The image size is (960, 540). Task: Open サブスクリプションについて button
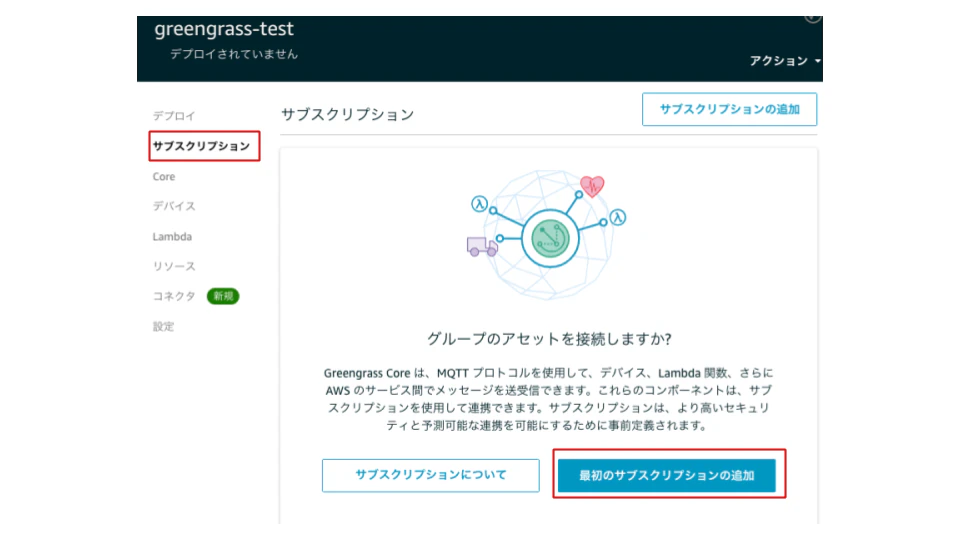[430, 475]
